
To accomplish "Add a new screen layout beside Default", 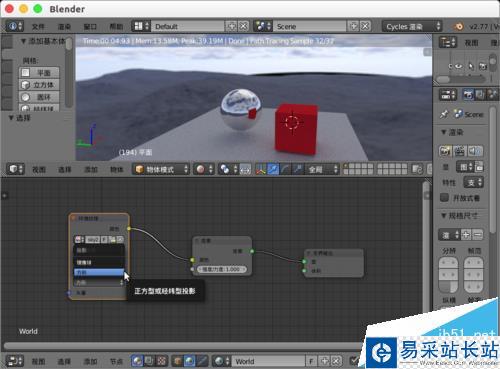I will 231,26.
